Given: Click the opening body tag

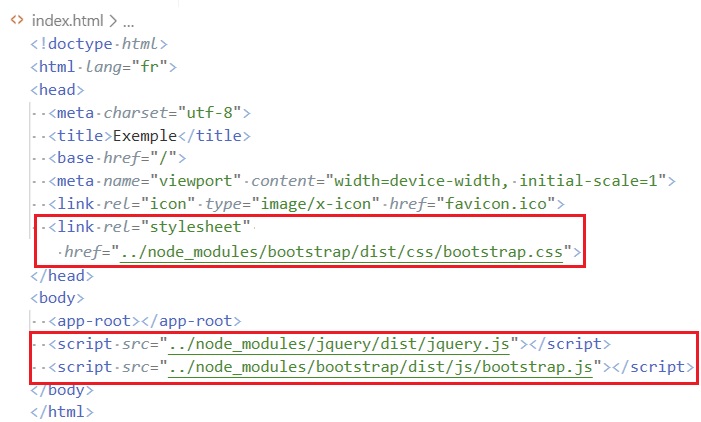Looking at the screenshot, I should point(57,298).
